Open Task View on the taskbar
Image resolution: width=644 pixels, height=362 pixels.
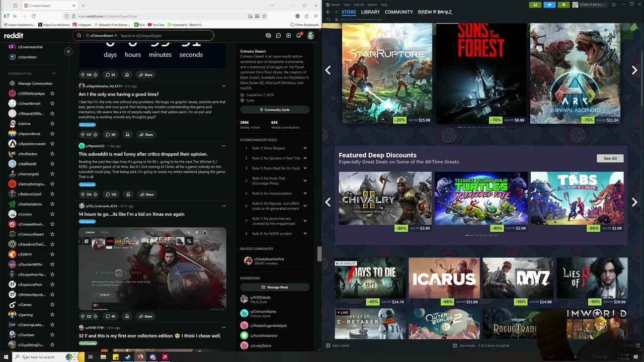point(91,357)
